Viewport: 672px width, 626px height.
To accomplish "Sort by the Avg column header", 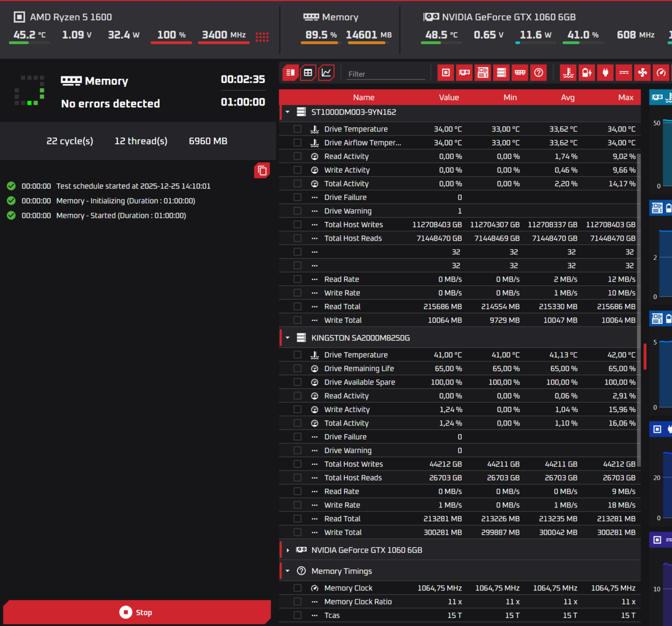I will pyautogui.click(x=567, y=97).
